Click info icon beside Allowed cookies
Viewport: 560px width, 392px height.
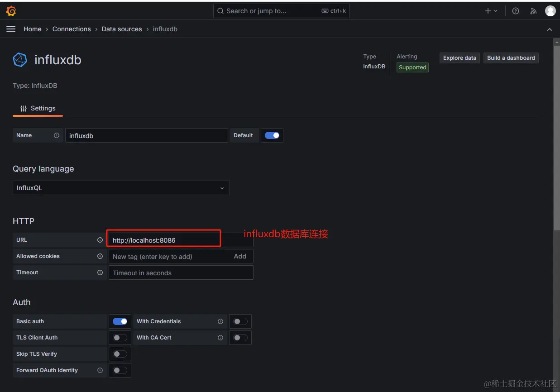100,256
